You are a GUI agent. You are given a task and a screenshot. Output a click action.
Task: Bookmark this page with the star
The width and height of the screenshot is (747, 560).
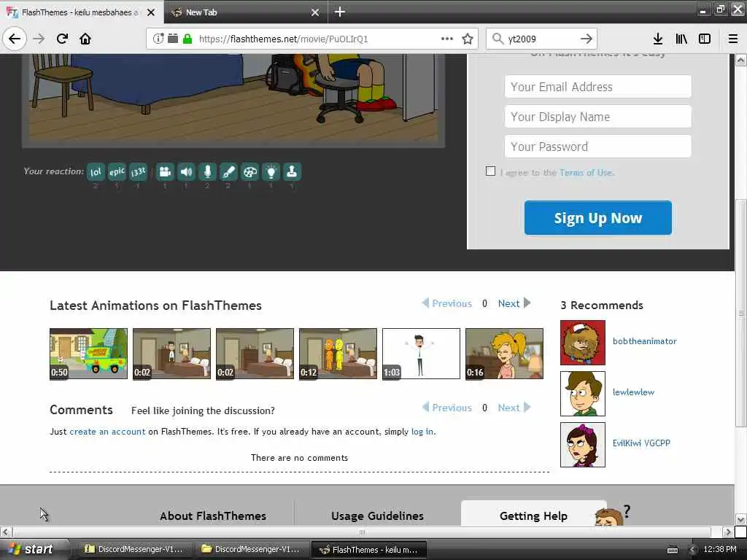pyautogui.click(x=468, y=39)
